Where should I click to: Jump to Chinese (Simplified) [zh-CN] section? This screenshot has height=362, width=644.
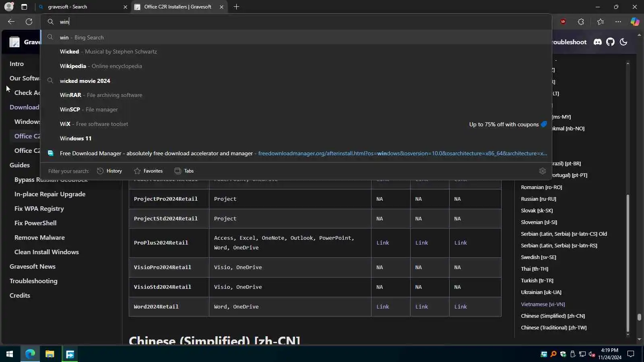(x=553, y=316)
